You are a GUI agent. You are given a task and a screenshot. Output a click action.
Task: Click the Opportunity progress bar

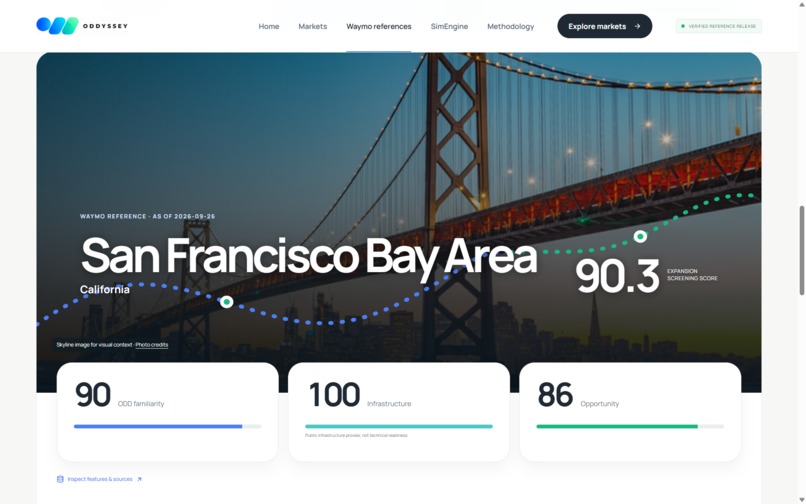pos(630,426)
